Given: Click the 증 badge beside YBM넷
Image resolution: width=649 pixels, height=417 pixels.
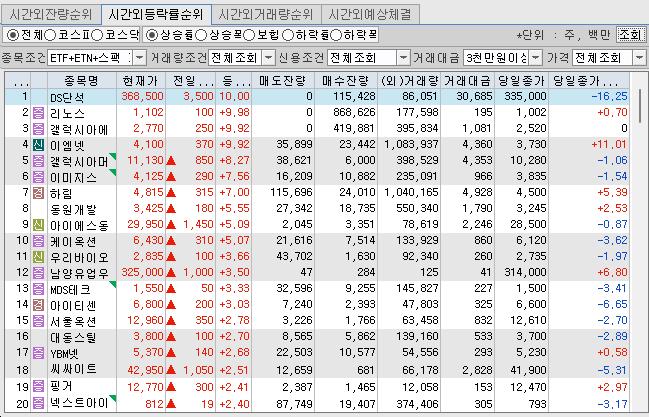Looking at the screenshot, I should click(x=38, y=353).
